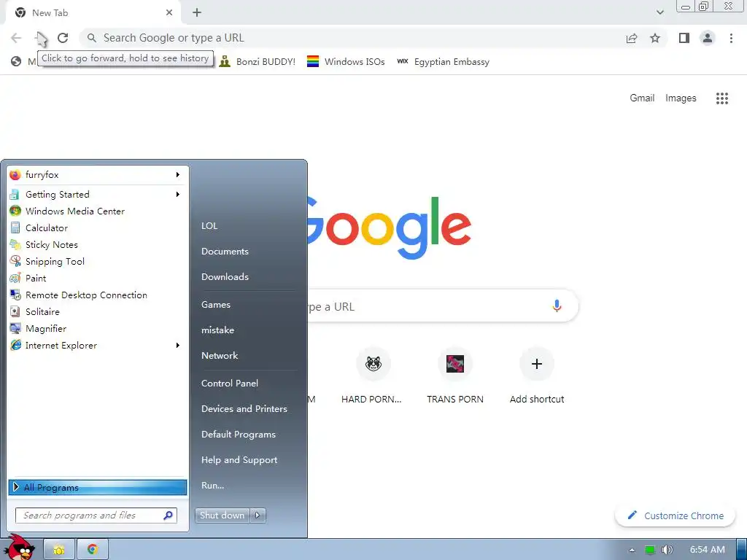Click the Start orb button

coord(21,548)
